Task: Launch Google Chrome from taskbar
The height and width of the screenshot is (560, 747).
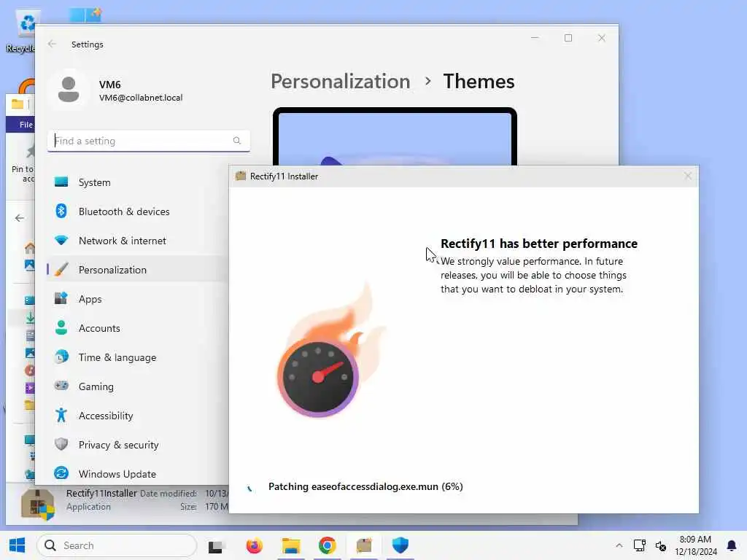Action: [x=328, y=545]
